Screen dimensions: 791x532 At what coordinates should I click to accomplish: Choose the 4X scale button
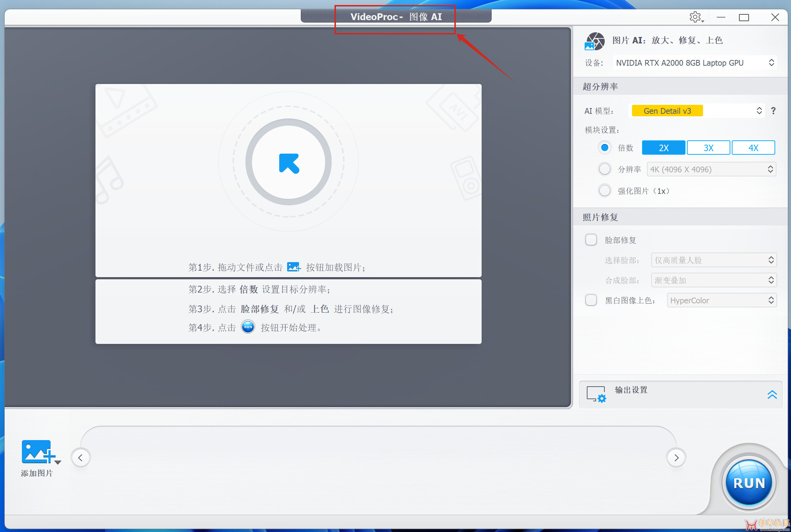(x=753, y=148)
